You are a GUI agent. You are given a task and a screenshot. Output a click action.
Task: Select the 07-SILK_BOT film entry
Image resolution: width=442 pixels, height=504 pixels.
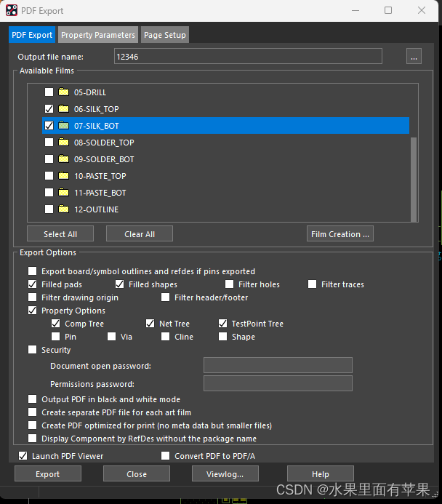[96, 126]
